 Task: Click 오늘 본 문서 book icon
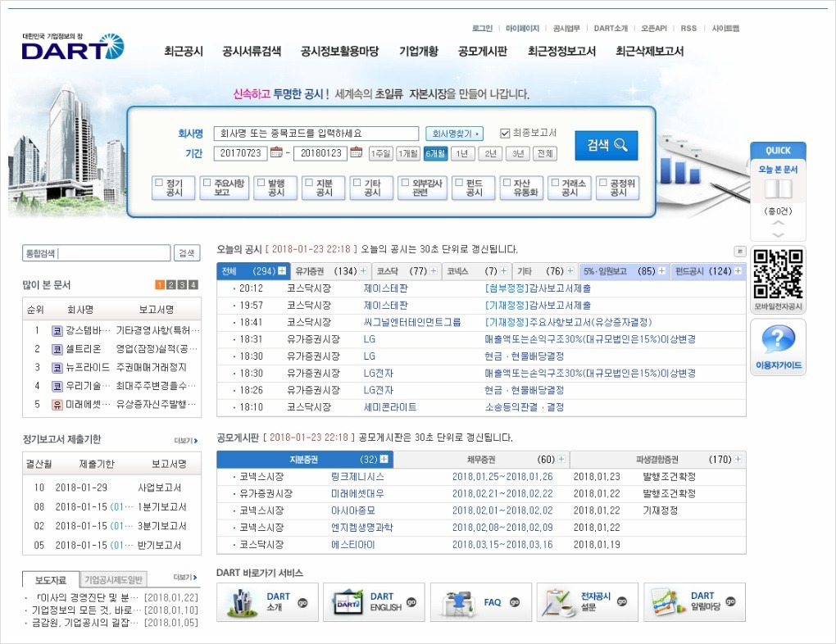click(778, 189)
